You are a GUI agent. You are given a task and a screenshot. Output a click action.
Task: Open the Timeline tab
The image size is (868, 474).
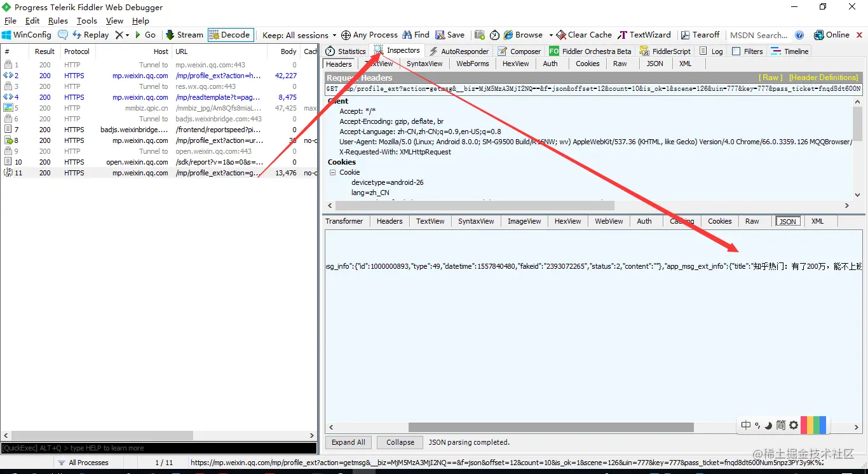point(789,51)
